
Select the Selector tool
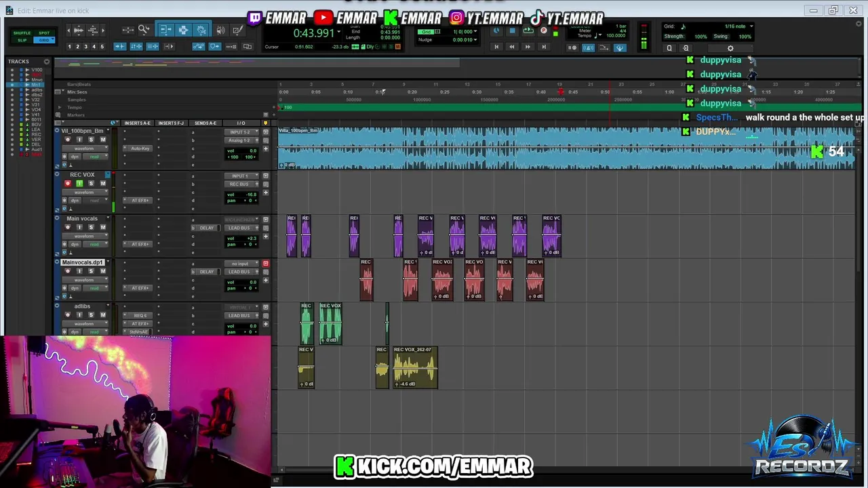(183, 30)
